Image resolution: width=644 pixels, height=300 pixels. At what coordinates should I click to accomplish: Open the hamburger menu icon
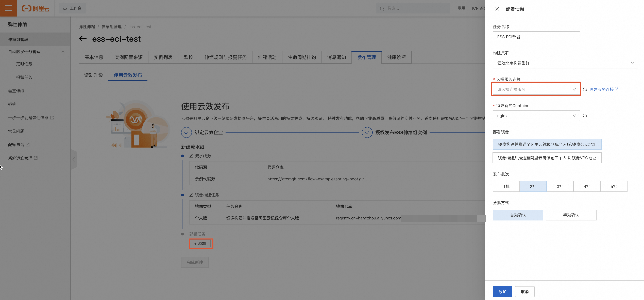point(8,8)
